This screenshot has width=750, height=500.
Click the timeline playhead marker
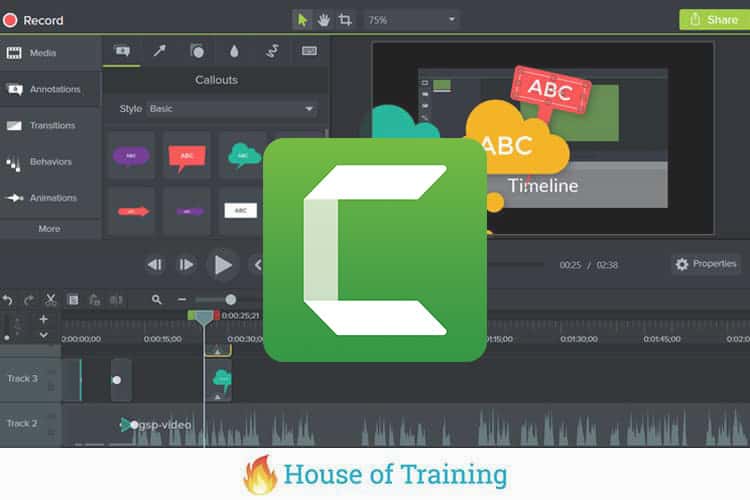tap(204, 317)
